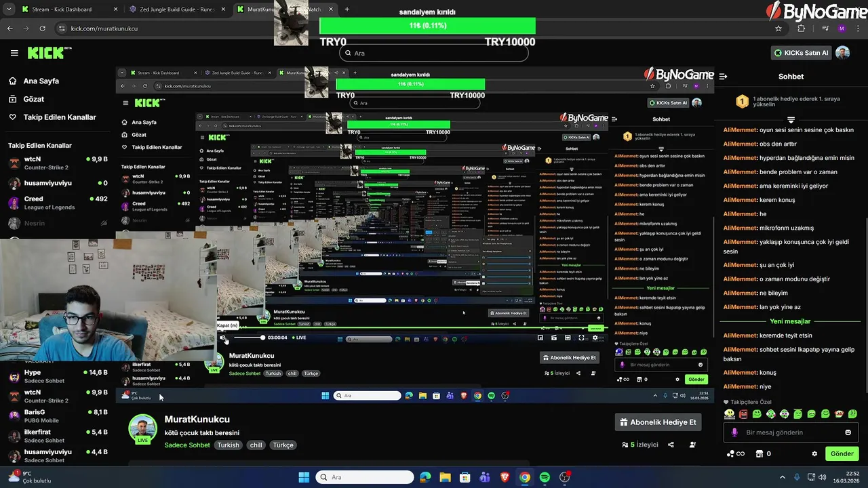Select the Türkçe language tag
This screenshot has height=488, width=868.
click(283, 445)
